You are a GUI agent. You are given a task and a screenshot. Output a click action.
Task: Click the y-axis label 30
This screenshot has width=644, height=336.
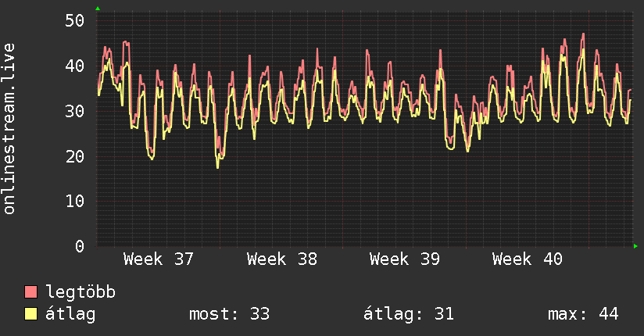pos(75,111)
